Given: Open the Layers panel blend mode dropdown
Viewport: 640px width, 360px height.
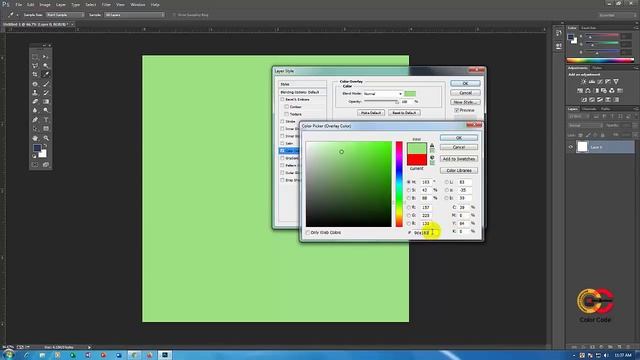Looking at the screenshot, I should [585, 125].
